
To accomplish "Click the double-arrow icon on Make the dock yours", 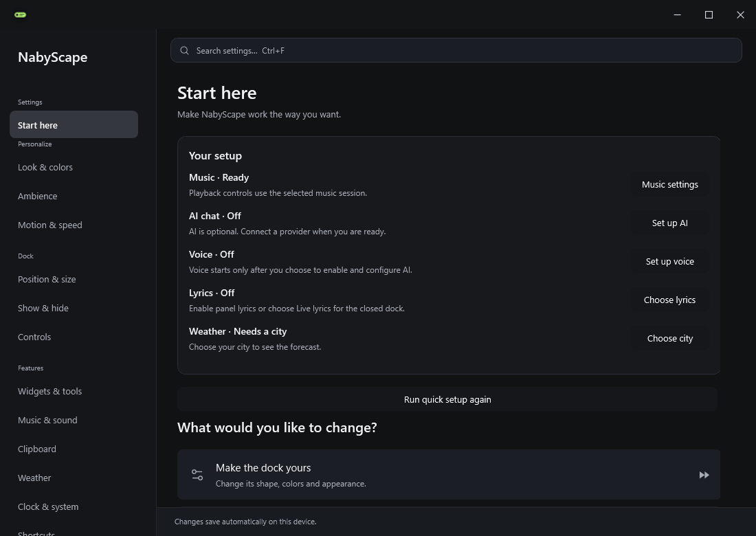I will tap(704, 476).
